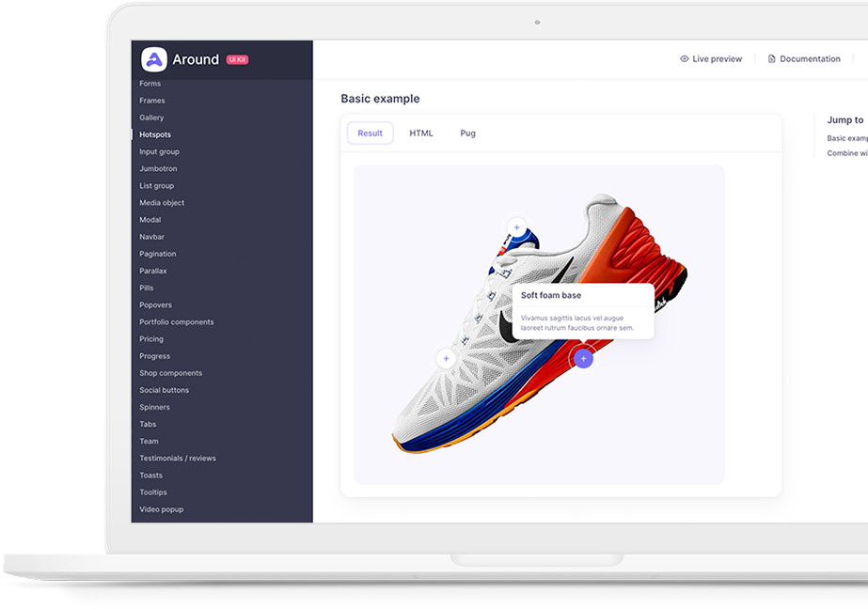Go to Modal in the sidebar
This screenshot has width=868, height=609.
coord(150,220)
